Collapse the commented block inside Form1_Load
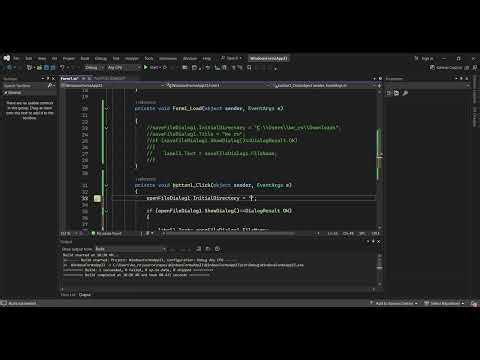Image resolution: width=480 pixels, height=360 pixels. 106,128
